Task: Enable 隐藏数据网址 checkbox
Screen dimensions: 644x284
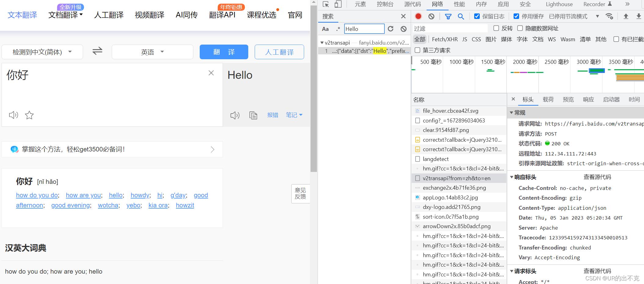Action: tap(520, 28)
